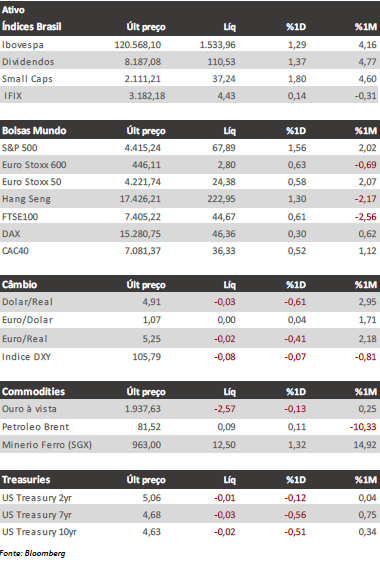
Task: Click the Bolsas Mundo section header
Action: (34, 131)
